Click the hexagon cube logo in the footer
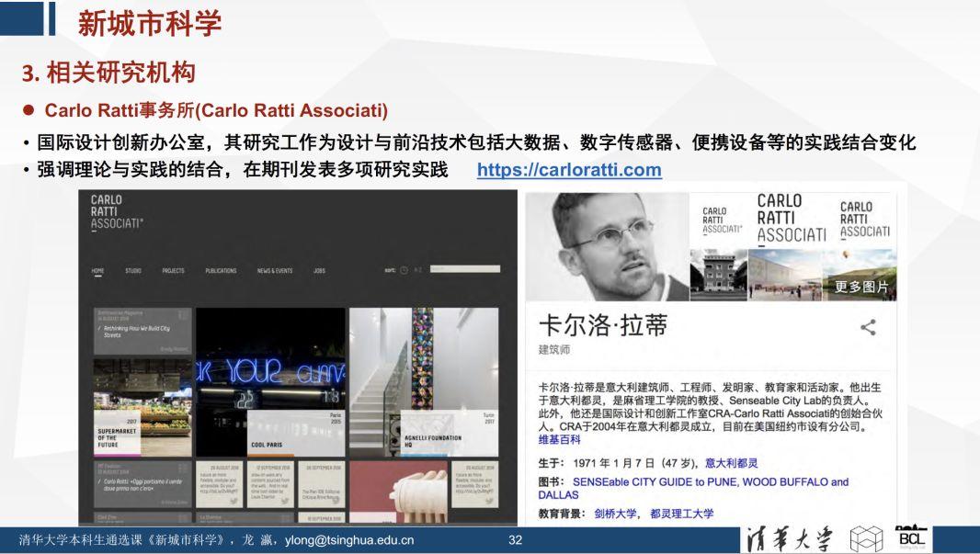980x554 pixels. (866, 539)
